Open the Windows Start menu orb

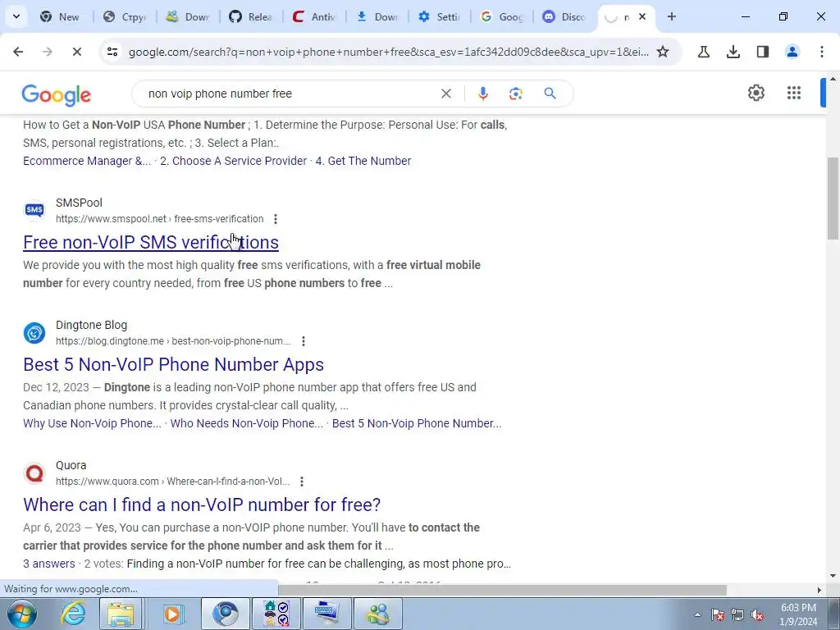point(22,614)
